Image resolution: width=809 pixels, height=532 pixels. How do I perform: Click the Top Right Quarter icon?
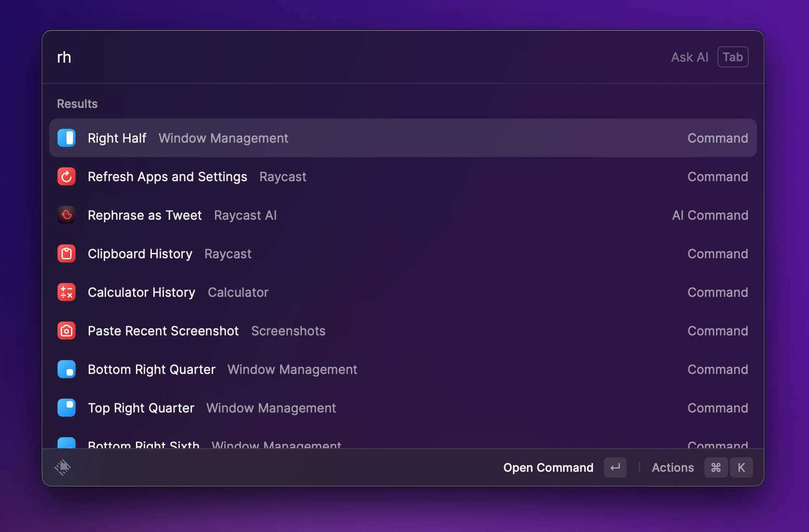pyautogui.click(x=67, y=408)
